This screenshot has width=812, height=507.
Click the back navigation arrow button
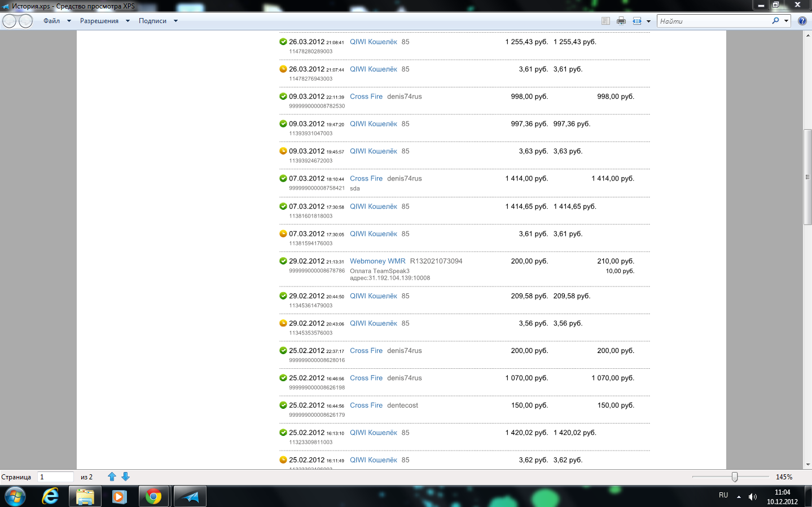coord(10,21)
